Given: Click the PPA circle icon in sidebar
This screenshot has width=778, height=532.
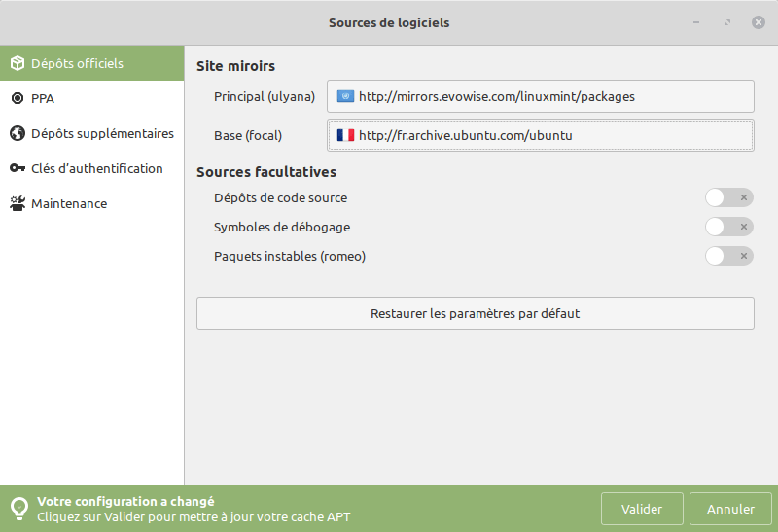Looking at the screenshot, I should coord(17,98).
